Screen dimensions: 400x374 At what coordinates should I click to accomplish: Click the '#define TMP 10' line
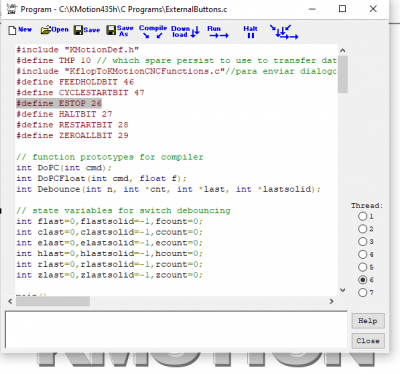click(x=176, y=61)
